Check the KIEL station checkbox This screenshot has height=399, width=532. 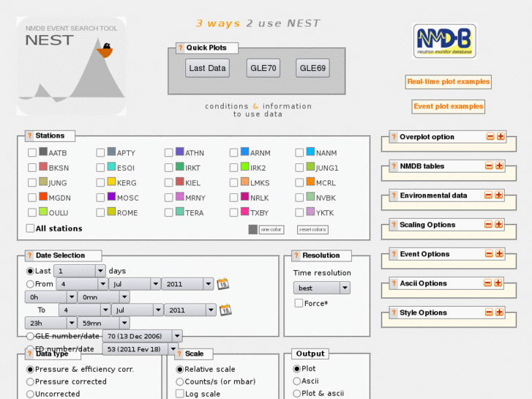(x=168, y=183)
